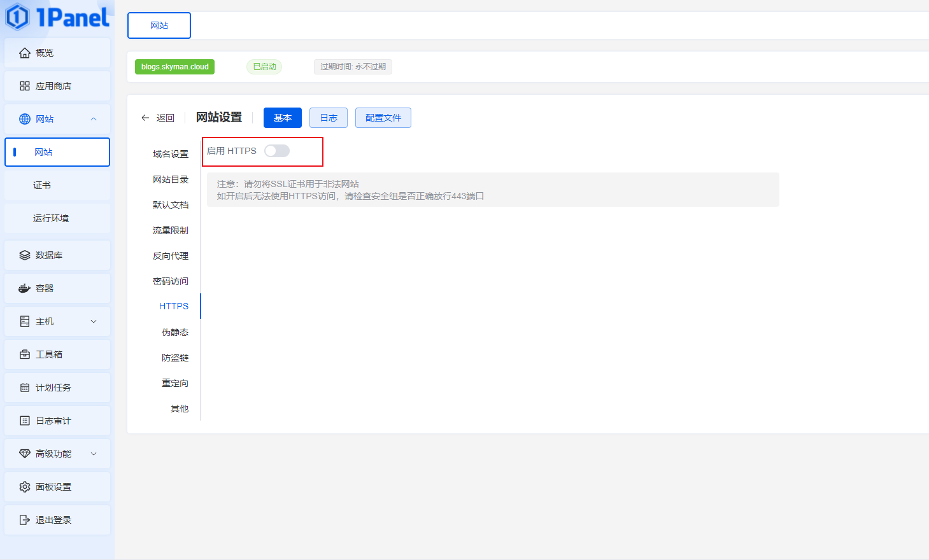Screen dimensions: 929x560
Task: Click the gear icon for 面板设置
Action: pyautogui.click(x=25, y=487)
